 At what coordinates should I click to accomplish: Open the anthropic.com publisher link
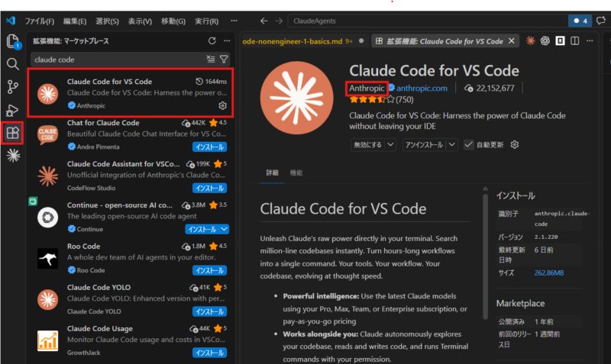tap(422, 89)
